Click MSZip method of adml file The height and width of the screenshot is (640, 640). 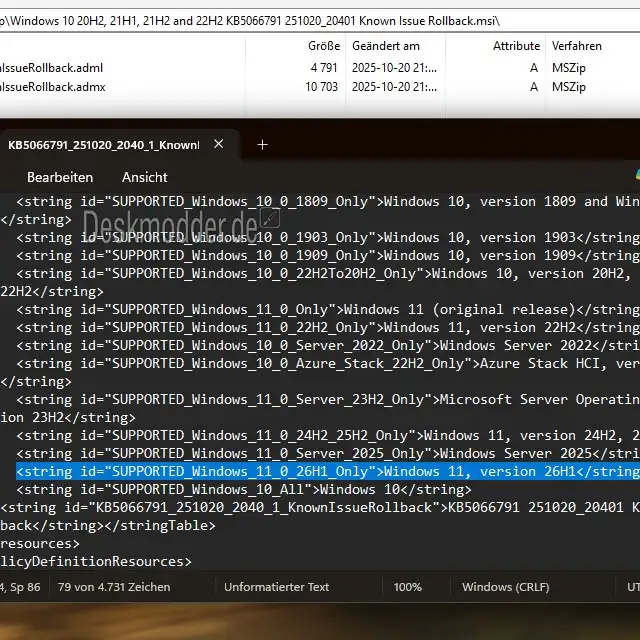coord(569,68)
